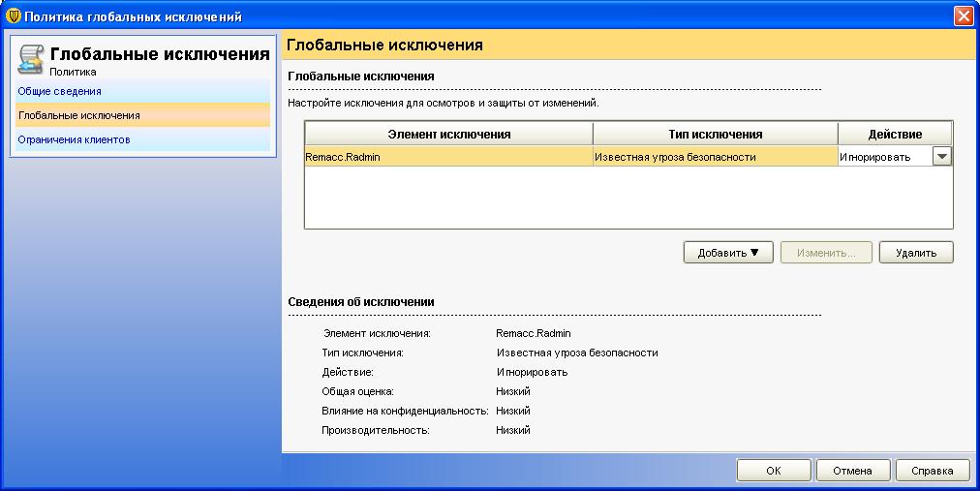The image size is (980, 491).
Task: Sort by Элемент исключения column header
Action: coord(448,134)
